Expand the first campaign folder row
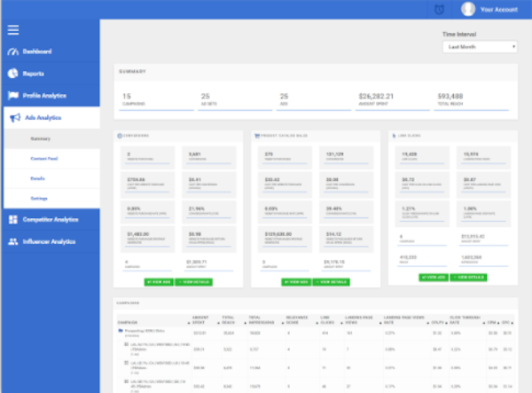 pyautogui.click(x=120, y=328)
